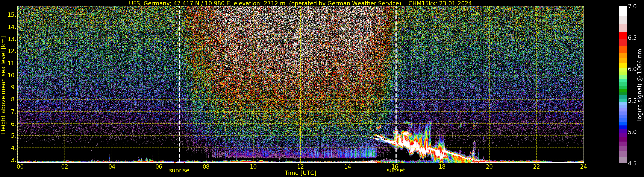Click the 'Time [UTC]' axis label

point(300,173)
